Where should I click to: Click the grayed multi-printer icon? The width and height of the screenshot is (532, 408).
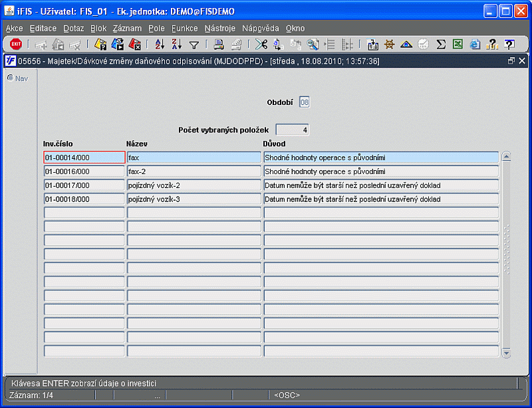[x=236, y=44]
